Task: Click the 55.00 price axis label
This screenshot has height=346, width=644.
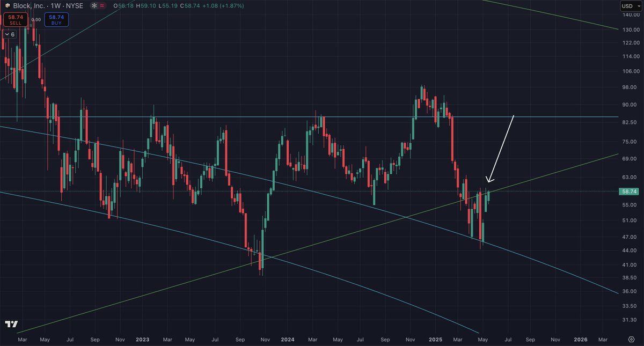Action: tap(631, 205)
